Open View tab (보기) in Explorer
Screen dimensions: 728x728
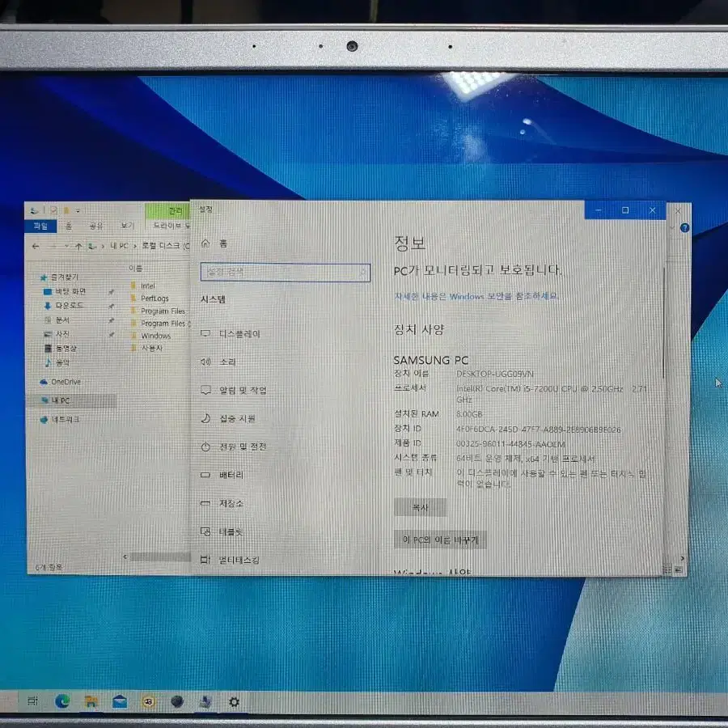pyautogui.click(x=127, y=226)
